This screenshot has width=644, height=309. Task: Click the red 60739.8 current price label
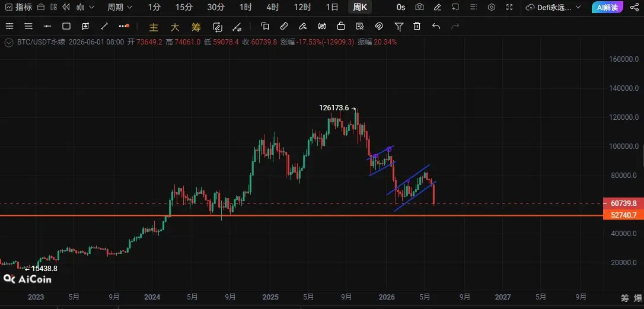tap(623, 203)
